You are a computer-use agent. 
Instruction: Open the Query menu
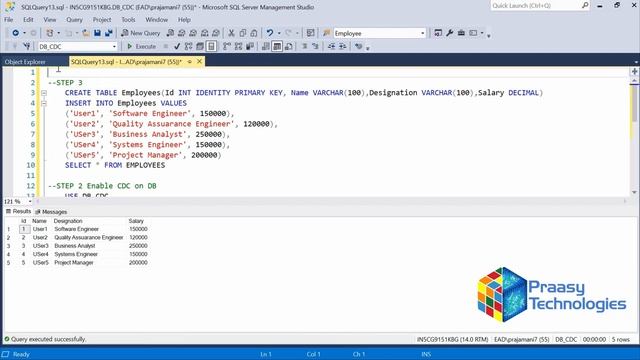74,20
